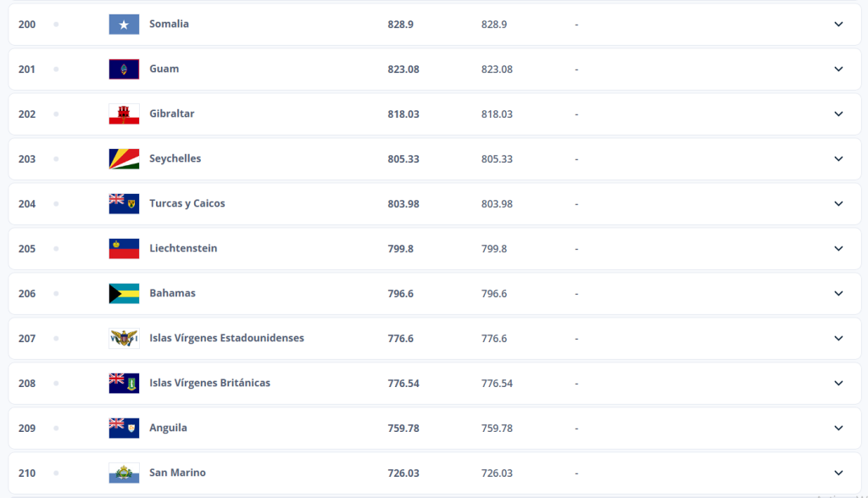Click the San Marino flag icon
Screen dimensions: 868x498
(x=124, y=473)
